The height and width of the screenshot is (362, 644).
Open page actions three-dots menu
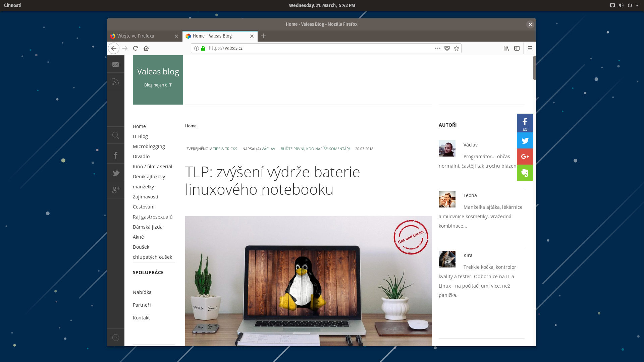click(x=438, y=48)
